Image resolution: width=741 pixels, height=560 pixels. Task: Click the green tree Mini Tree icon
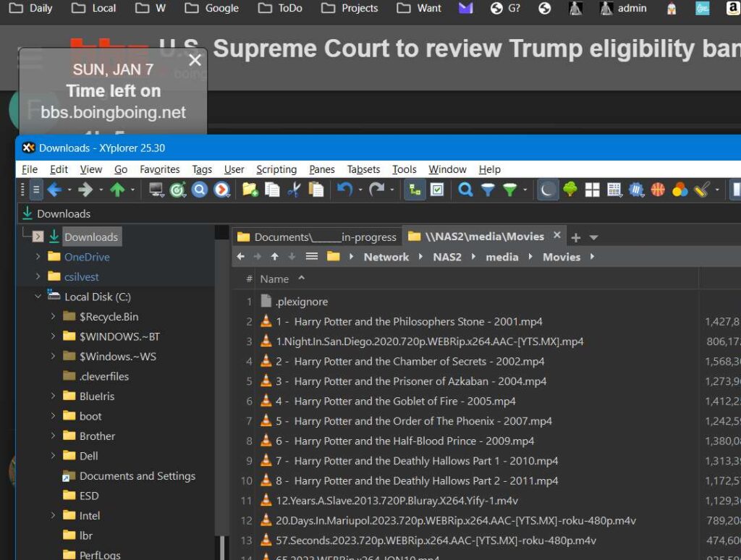click(570, 190)
